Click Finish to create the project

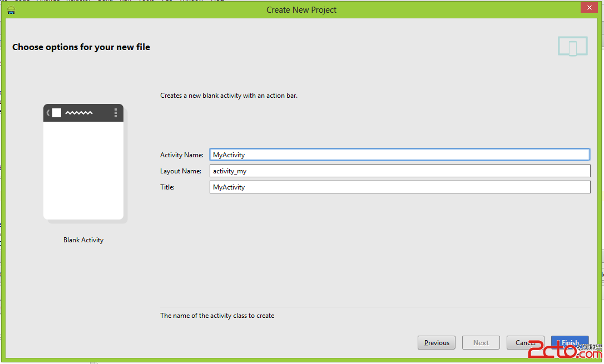pos(570,342)
